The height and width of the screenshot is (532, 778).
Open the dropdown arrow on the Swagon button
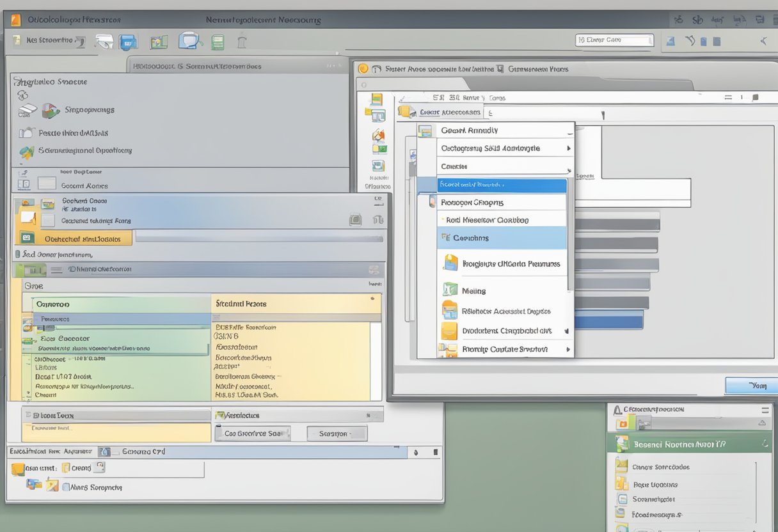(x=353, y=433)
